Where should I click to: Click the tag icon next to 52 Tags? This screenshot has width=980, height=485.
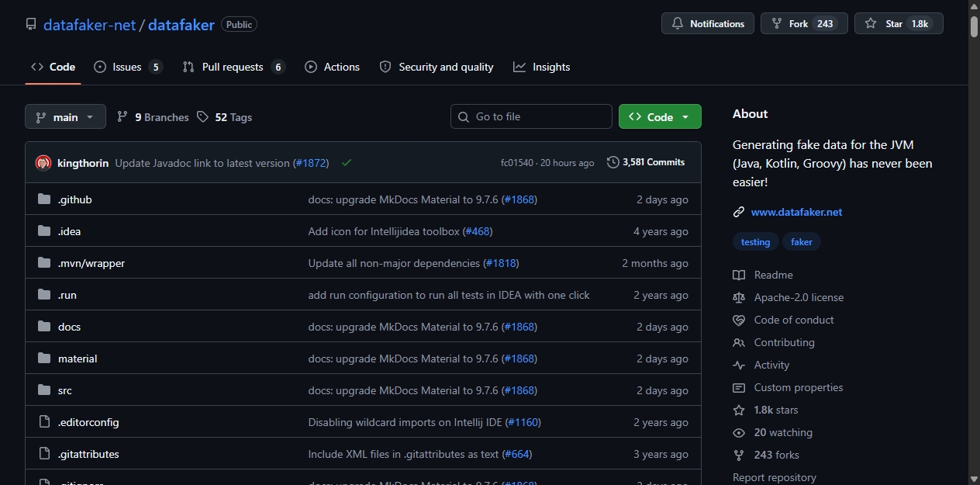pyautogui.click(x=202, y=116)
